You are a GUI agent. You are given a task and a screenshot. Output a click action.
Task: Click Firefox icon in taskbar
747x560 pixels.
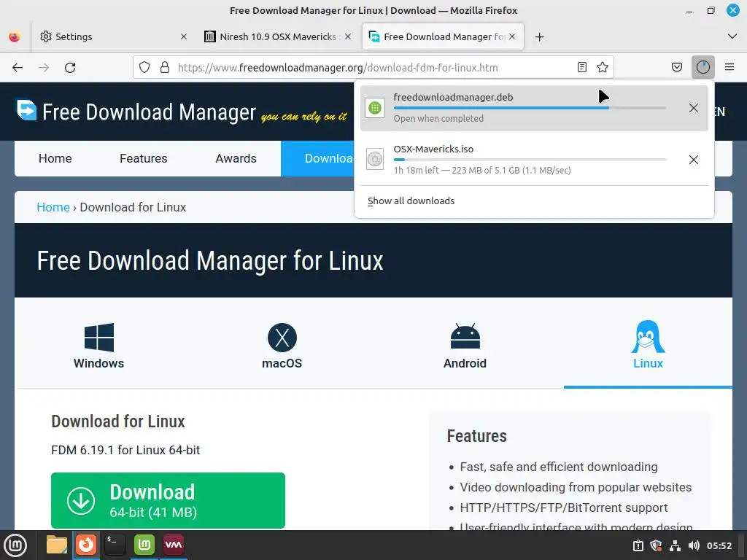86,545
